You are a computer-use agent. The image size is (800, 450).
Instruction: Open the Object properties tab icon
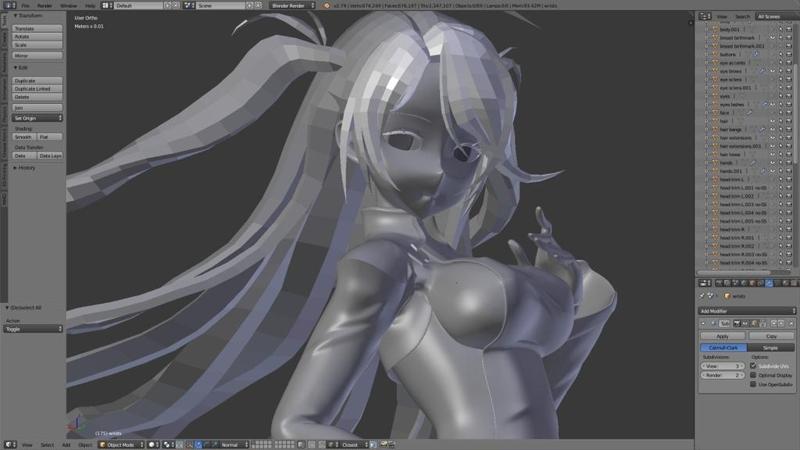pos(751,283)
